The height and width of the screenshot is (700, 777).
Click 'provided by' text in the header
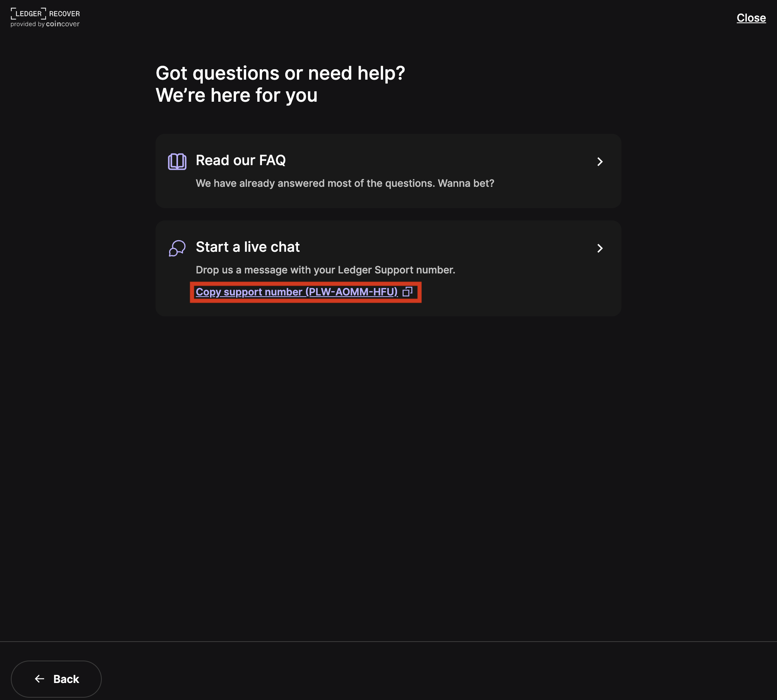pos(27,24)
